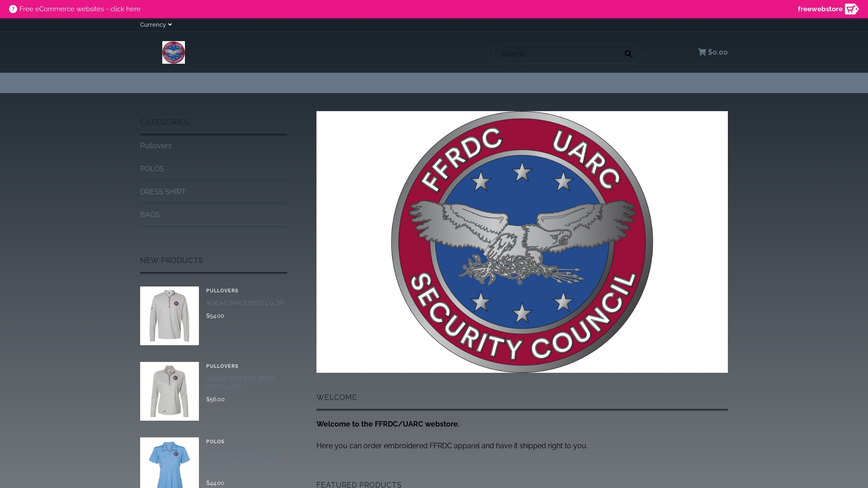Click the search magnifier icon
868x488 pixels.
[x=628, y=53]
